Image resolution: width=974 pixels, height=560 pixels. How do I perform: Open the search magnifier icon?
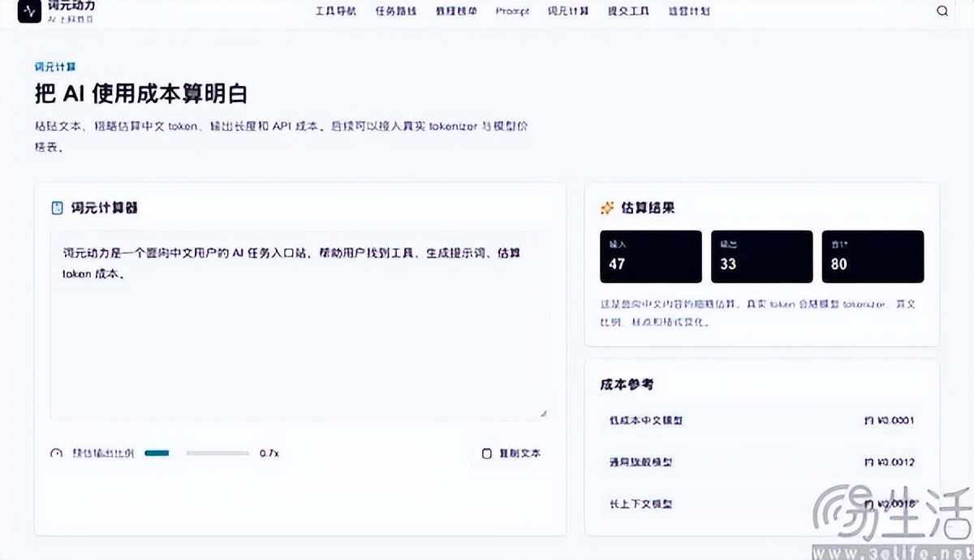pyautogui.click(x=942, y=11)
